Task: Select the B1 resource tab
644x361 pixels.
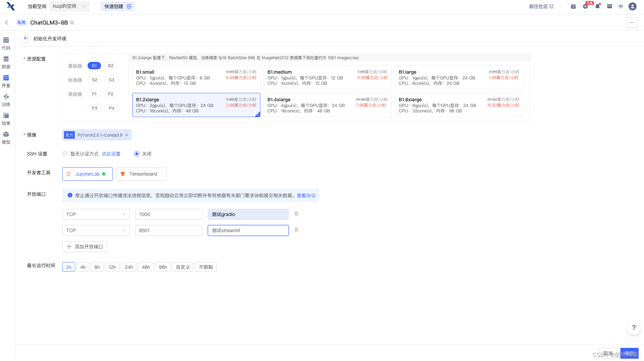Action: click(94, 66)
